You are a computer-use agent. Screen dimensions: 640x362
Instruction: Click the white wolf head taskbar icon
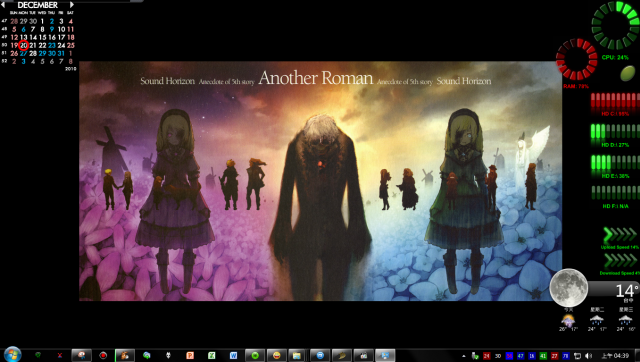pyautogui.click(x=168, y=355)
